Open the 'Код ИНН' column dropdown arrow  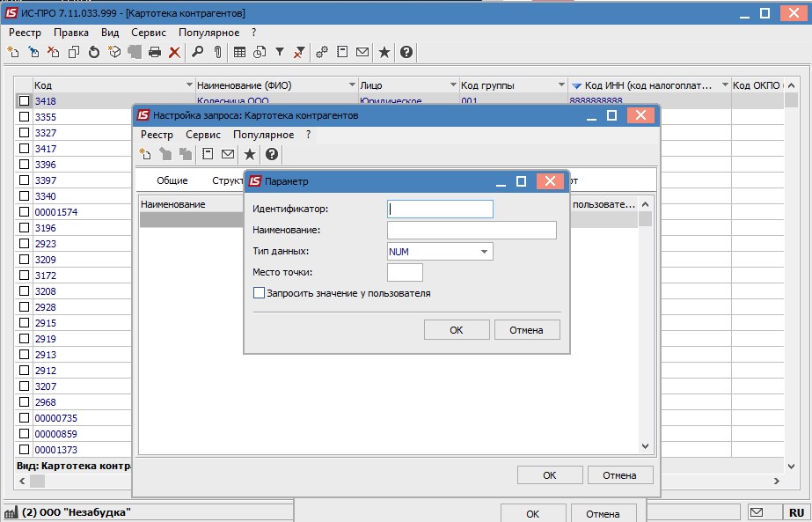pos(725,85)
